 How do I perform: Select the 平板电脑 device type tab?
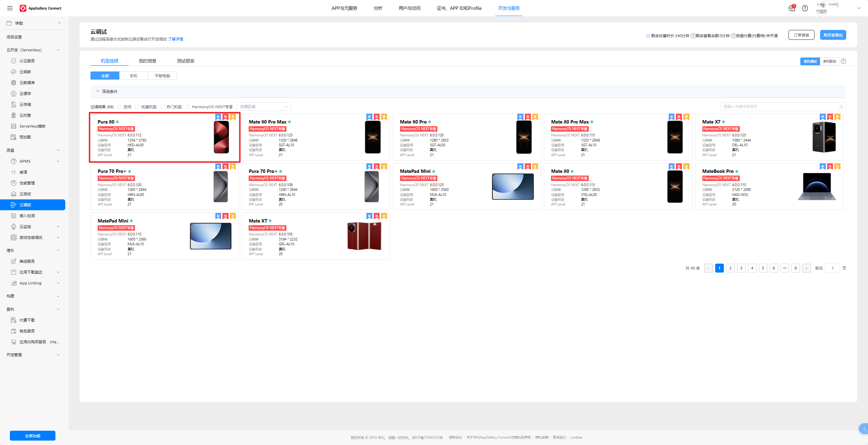[162, 76]
